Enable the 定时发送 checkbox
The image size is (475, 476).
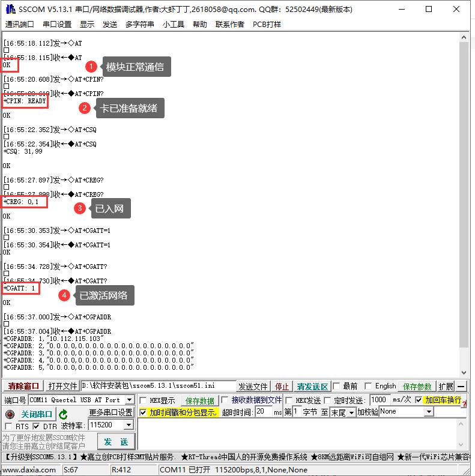pos(327,400)
